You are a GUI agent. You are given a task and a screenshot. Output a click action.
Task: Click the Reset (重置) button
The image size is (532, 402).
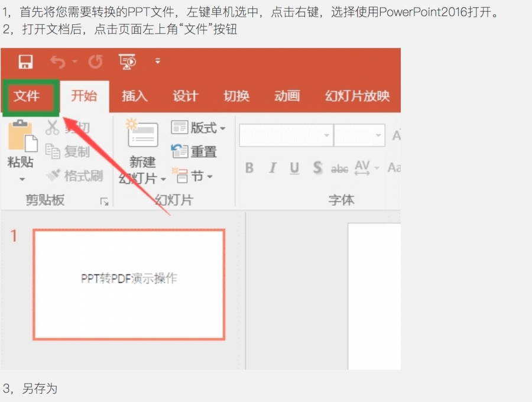[194, 152]
